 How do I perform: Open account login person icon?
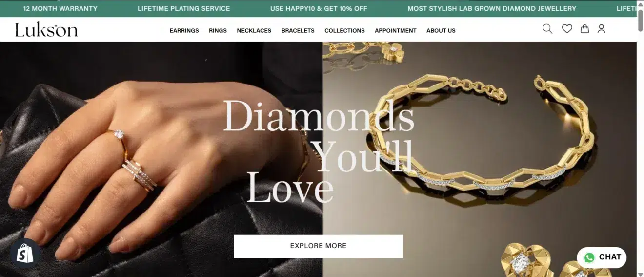(x=601, y=29)
